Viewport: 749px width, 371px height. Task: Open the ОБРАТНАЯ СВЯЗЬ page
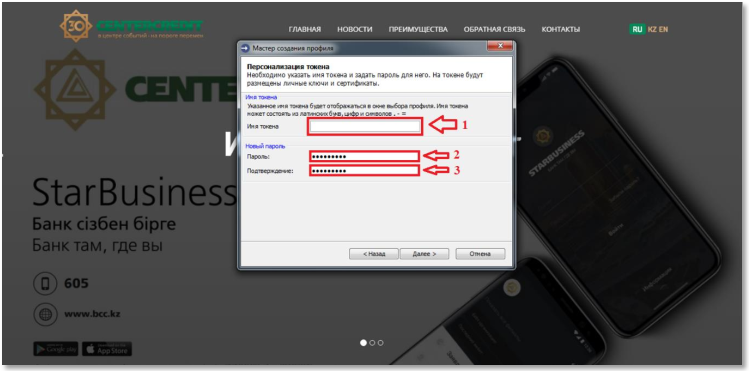494,30
